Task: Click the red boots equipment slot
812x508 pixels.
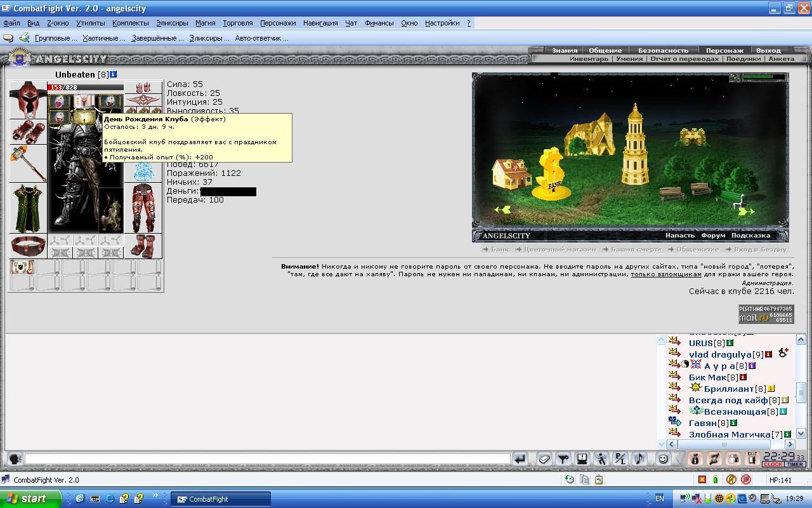Action: pyautogui.click(x=143, y=246)
